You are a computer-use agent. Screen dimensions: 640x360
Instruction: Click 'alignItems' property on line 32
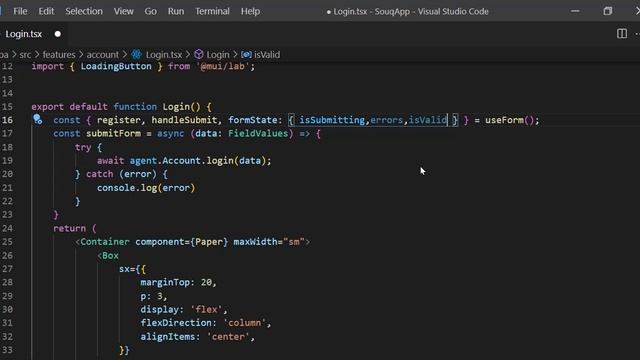[168, 336]
